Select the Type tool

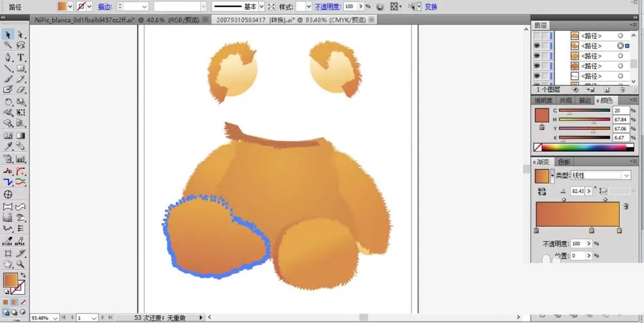coord(21,57)
